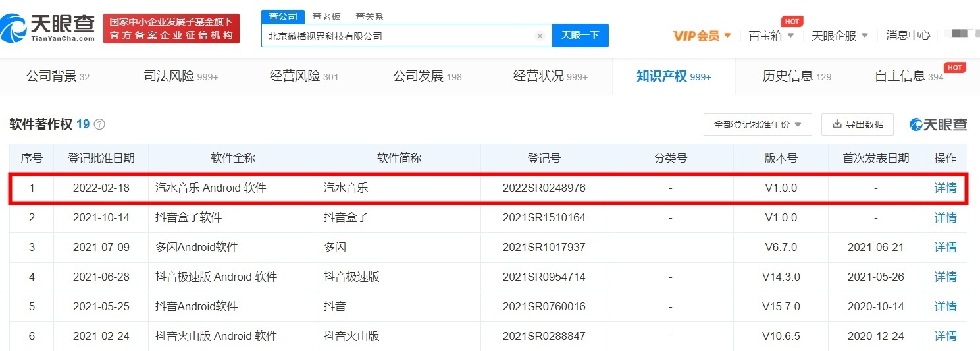The height and width of the screenshot is (351, 980).
Task: Click first publication date 2021-06-21
Action: [876, 247]
